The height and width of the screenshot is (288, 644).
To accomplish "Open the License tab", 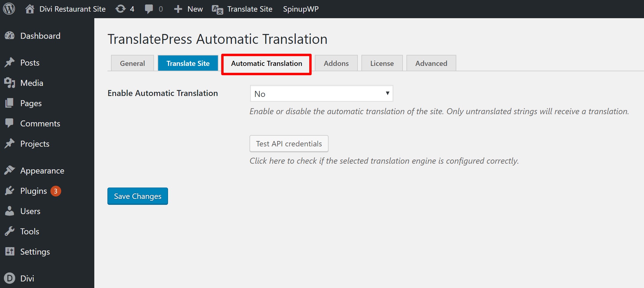I will coord(382,63).
